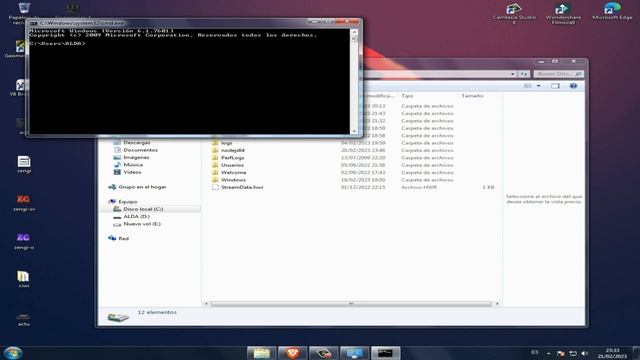
Task: Open Explorer help icon
Action: (573, 86)
